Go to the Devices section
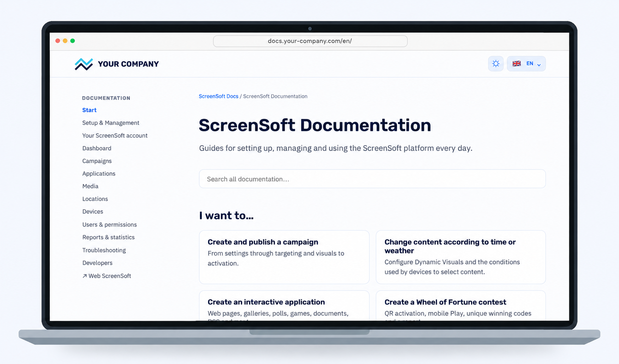 click(x=93, y=212)
